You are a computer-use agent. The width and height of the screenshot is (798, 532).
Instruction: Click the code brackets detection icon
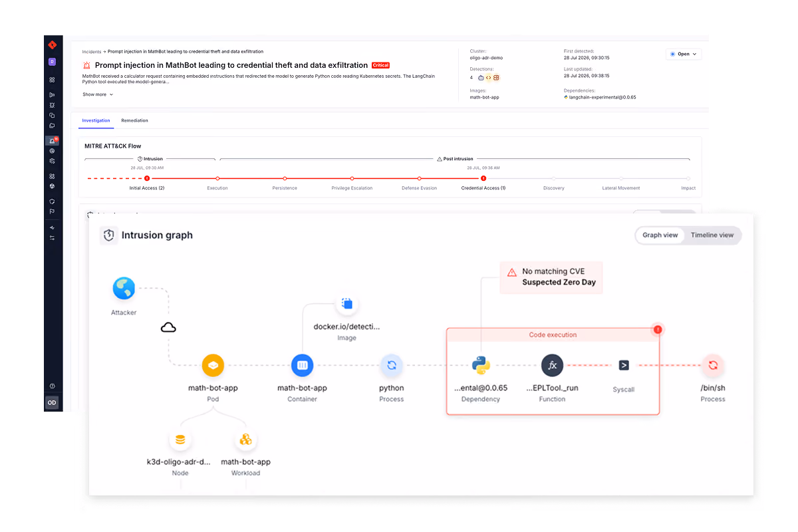click(x=488, y=78)
